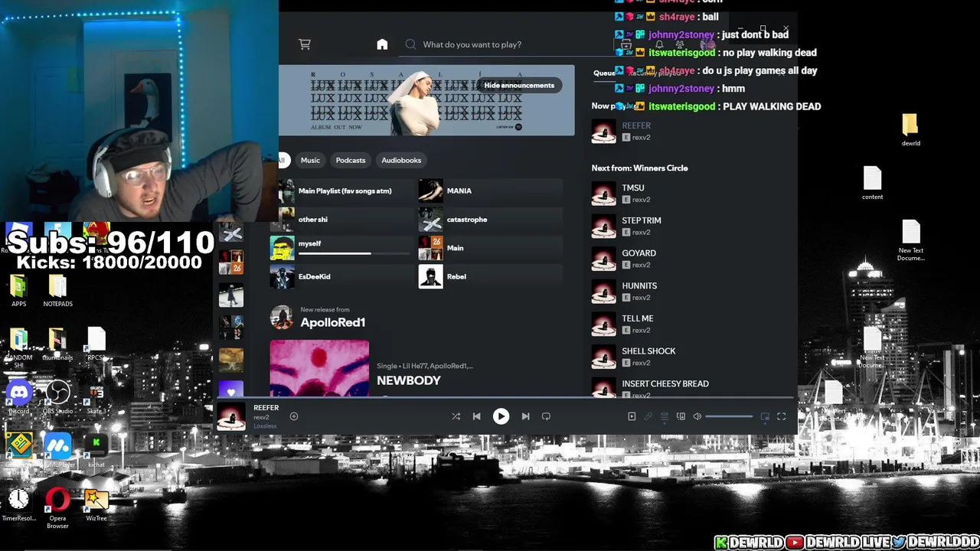Viewport: 980px width, 551px height.
Task: Select the MuMuPlayer desktop icon
Action: [x=57, y=450]
